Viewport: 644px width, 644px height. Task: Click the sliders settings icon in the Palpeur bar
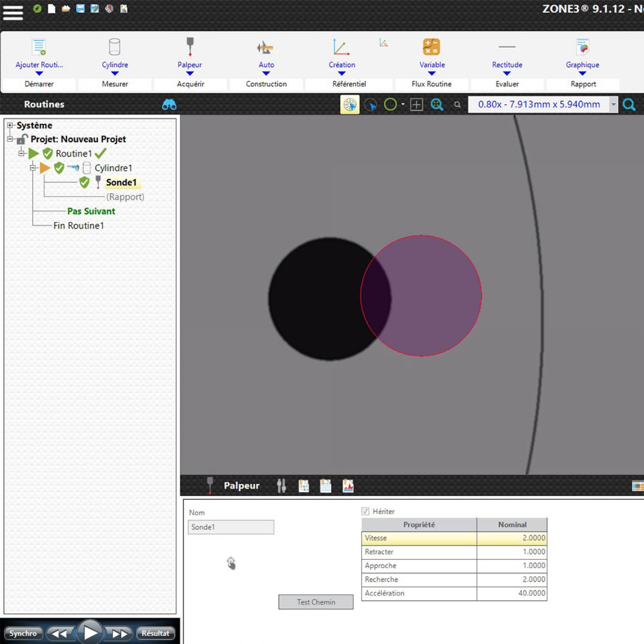(281, 486)
